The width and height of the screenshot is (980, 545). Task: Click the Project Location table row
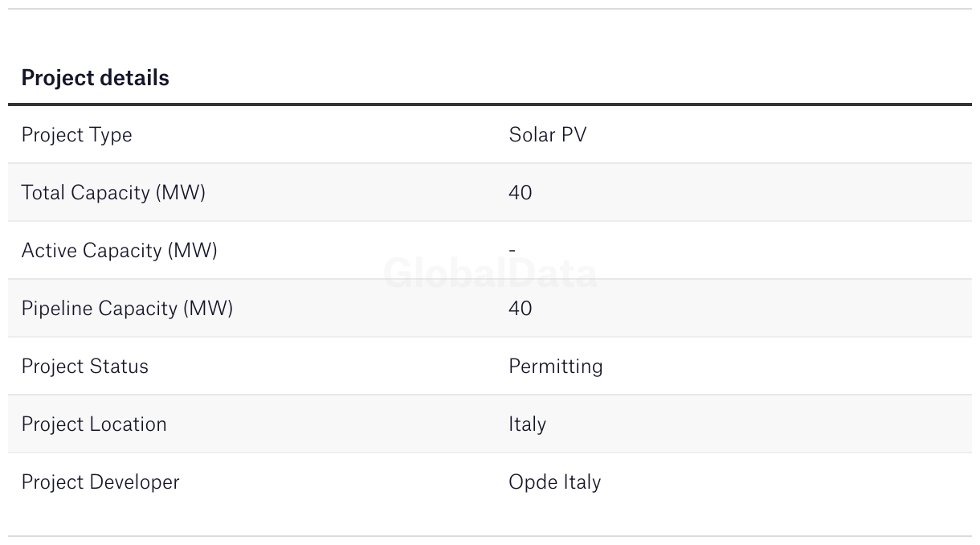click(490, 424)
